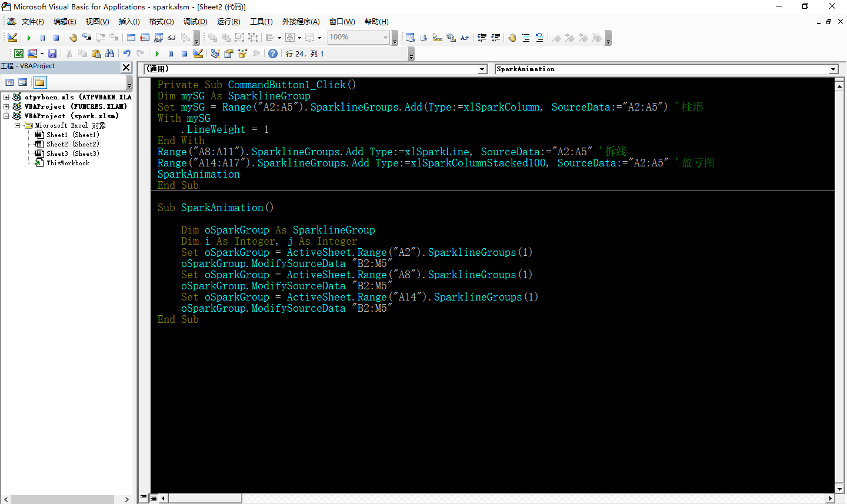The image size is (847, 504).
Task: Click List Properties/Methods icon
Action: (410, 37)
